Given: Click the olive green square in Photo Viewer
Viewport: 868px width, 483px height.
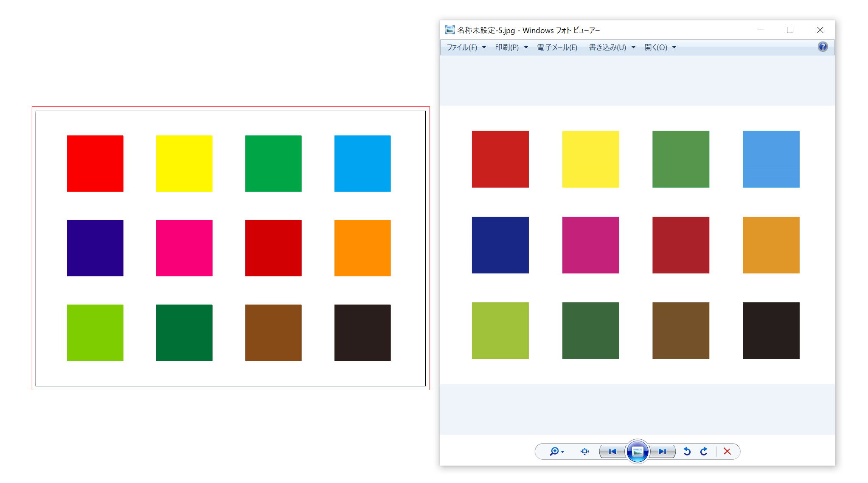Looking at the screenshot, I should [500, 331].
